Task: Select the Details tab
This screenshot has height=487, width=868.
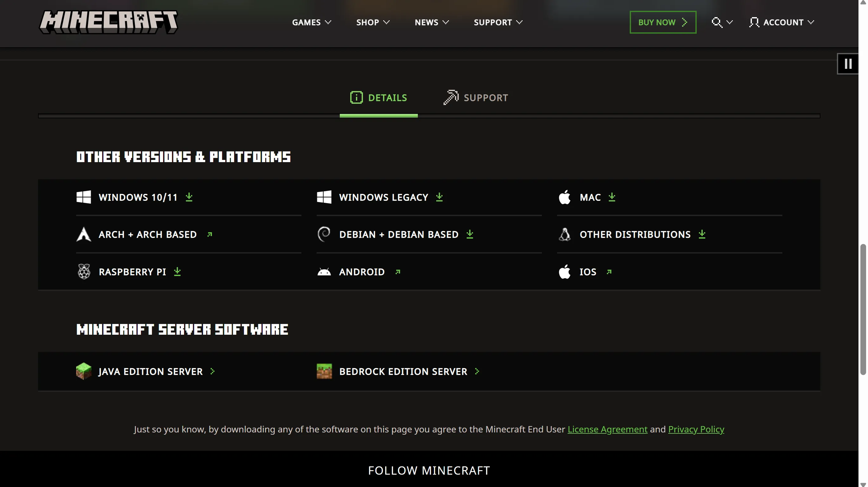Action: pyautogui.click(x=378, y=98)
